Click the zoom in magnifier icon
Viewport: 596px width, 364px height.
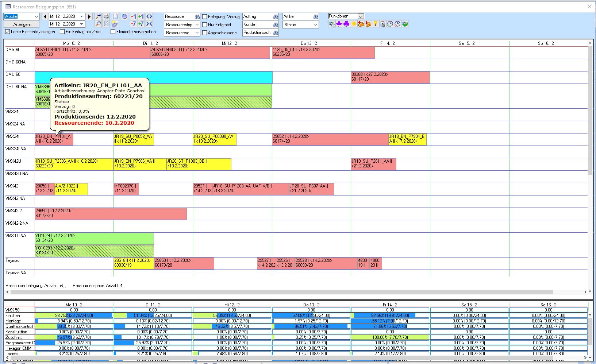pyautogui.click(x=98, y=16)
